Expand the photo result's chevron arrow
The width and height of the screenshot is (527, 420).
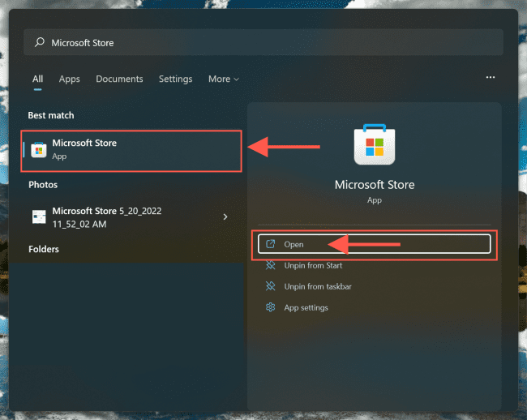(225, 216)
